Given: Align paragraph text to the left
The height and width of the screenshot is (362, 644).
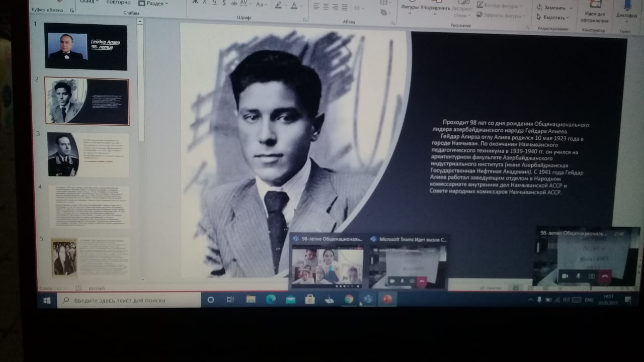Looking at the screenshot, I should click(x=317, y=7).
